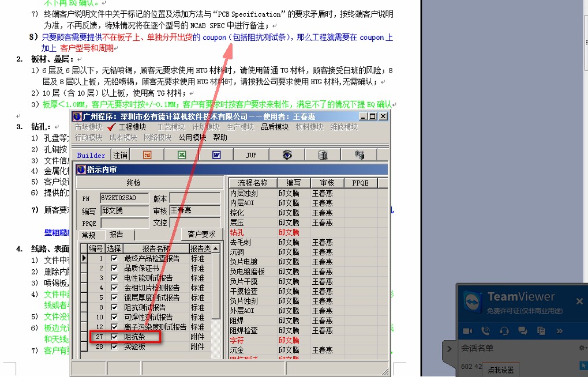588x377 pixels.
Task: Click globe icon in 广州程序 title bar
Action: tap(77, 116)
